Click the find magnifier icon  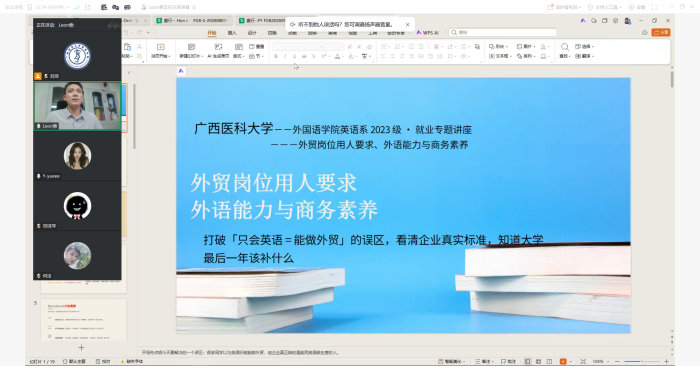point(565,47)
